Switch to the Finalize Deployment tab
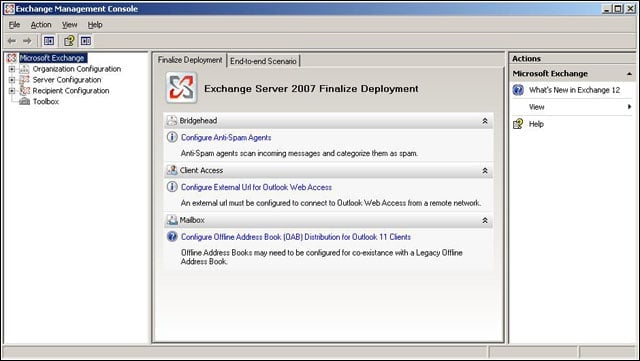The image size is (640, 361). point(190,60)
